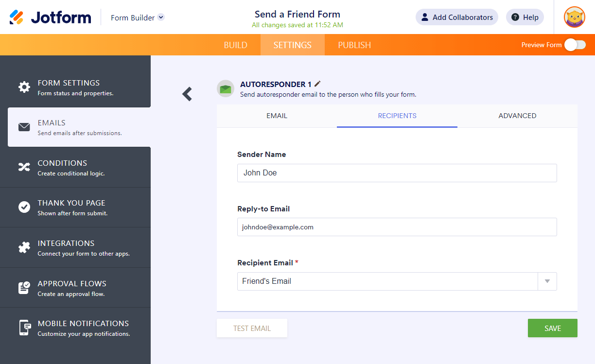Click the green Save button
Screen dimensions: 595x364
(x=553, y=328)
